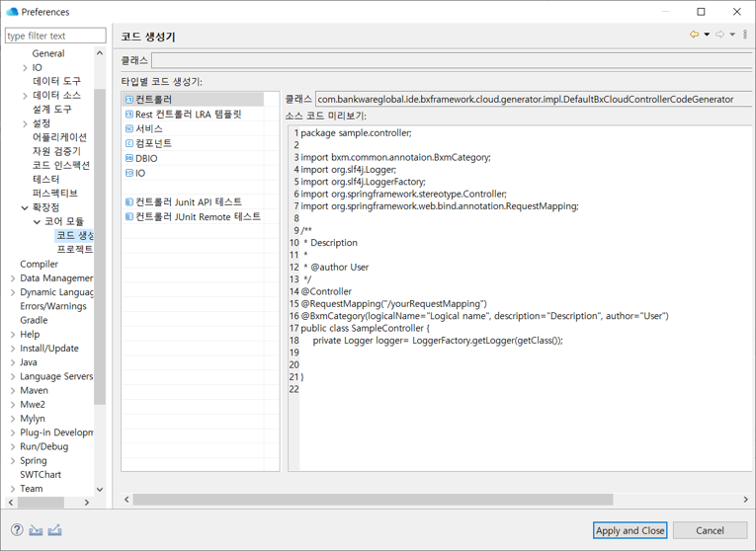Collapse the 코어 모듈 tree node
This screenshot has width=756, height=551.
click(x=37, y=221)
